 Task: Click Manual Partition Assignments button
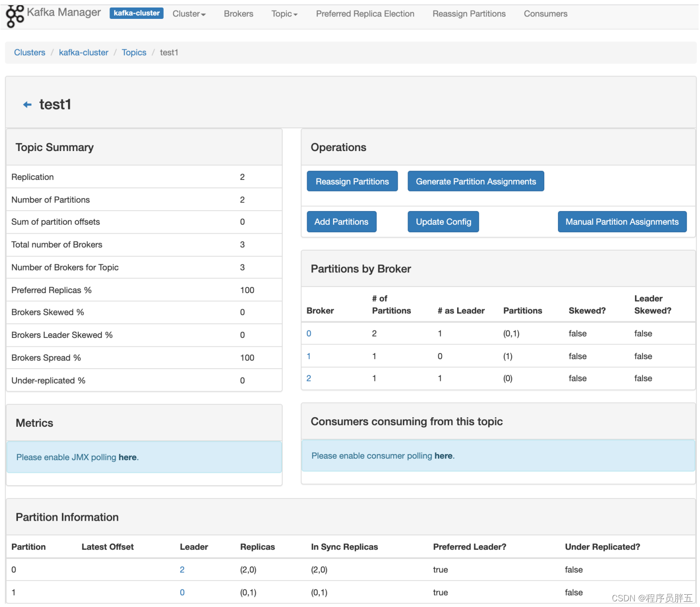point(622,222)
